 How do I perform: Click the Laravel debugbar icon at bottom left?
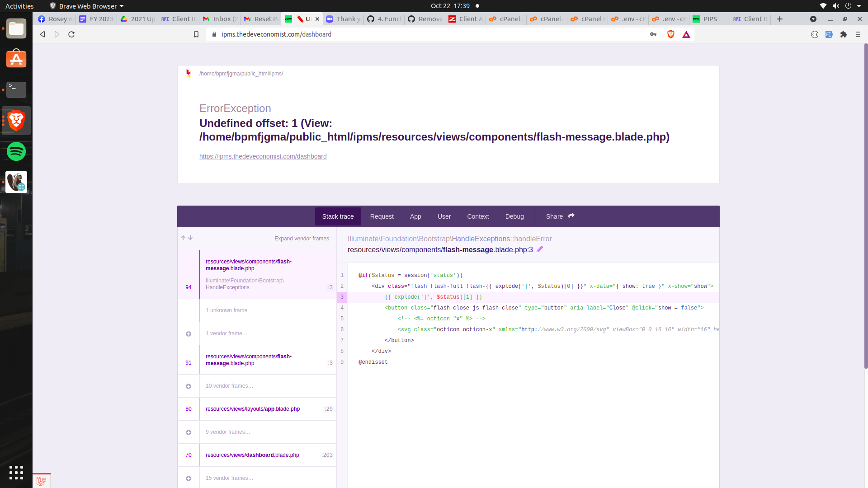point(41,481)
